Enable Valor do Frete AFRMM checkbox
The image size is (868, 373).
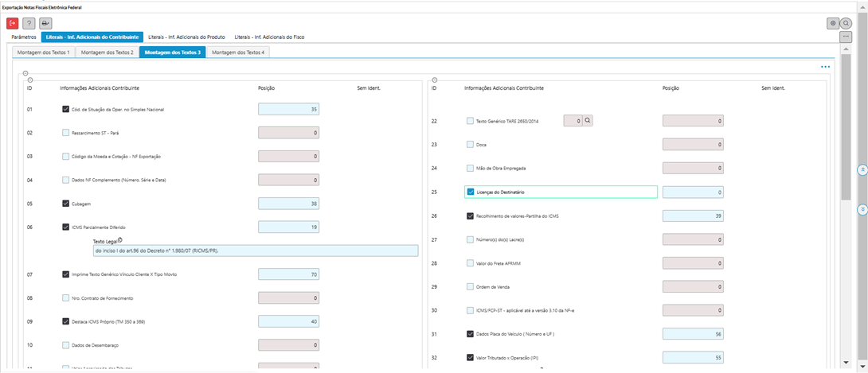pyautogui.click(x=470, y=263)
